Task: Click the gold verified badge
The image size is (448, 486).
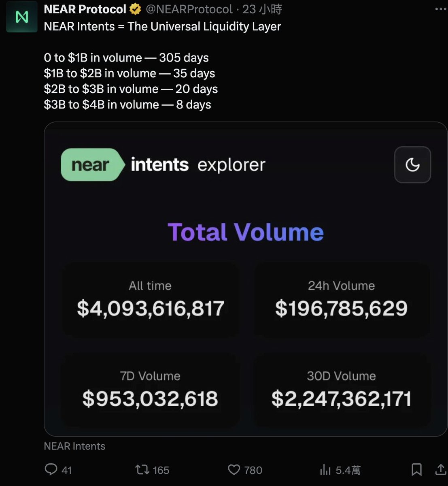Action: (x=135, y=9)
